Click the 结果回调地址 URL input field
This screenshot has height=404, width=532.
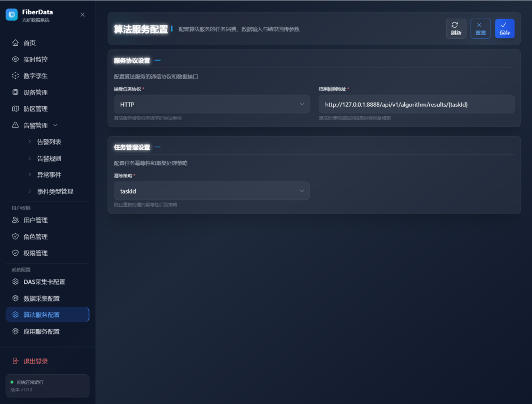click(416, 104)
